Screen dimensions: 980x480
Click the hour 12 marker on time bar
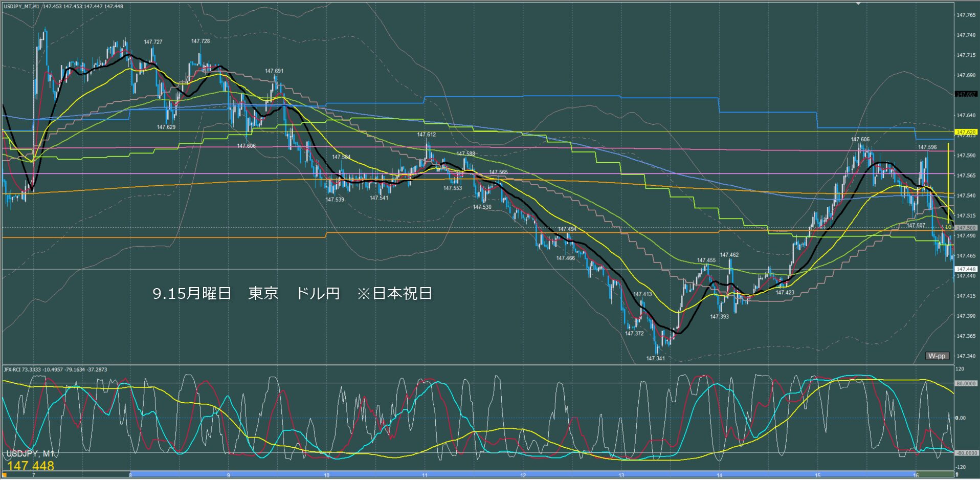[523, 475]
